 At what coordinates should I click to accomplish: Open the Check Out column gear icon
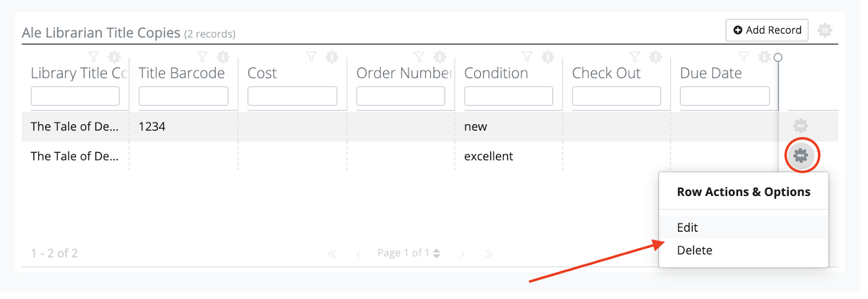pos(656,56)
